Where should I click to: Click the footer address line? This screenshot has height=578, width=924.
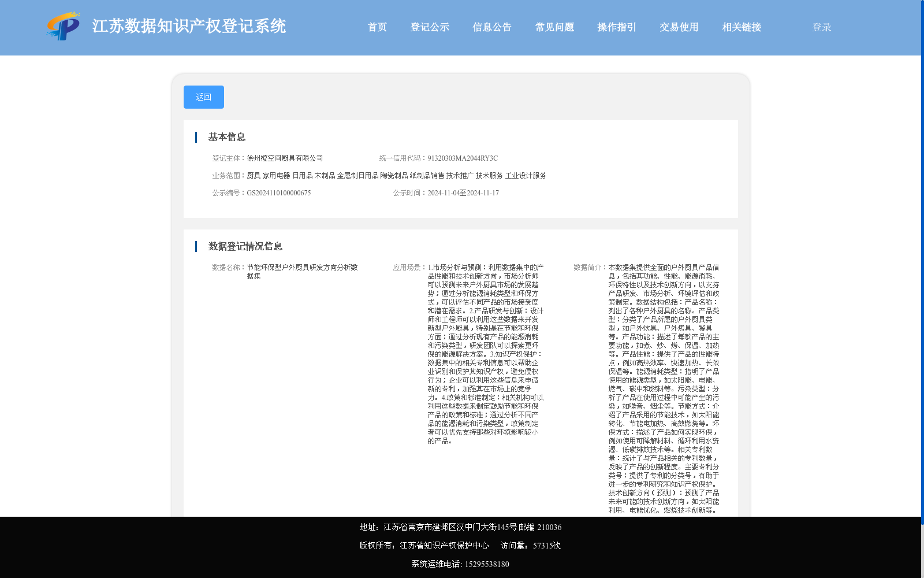tap(460, 527)
